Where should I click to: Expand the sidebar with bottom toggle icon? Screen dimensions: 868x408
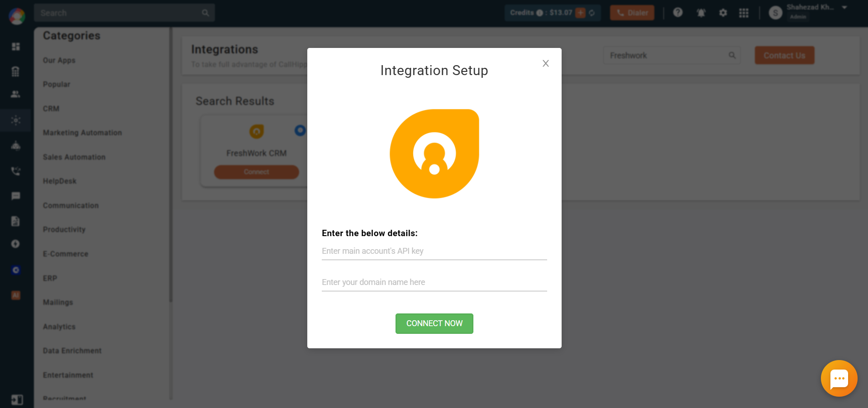tap(17, 400)
